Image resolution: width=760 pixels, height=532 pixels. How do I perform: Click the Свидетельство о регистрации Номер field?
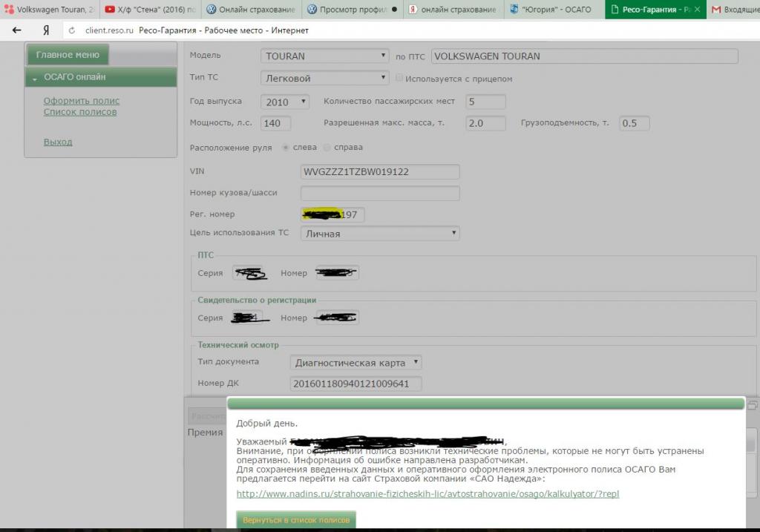click(x=337, y=318)
